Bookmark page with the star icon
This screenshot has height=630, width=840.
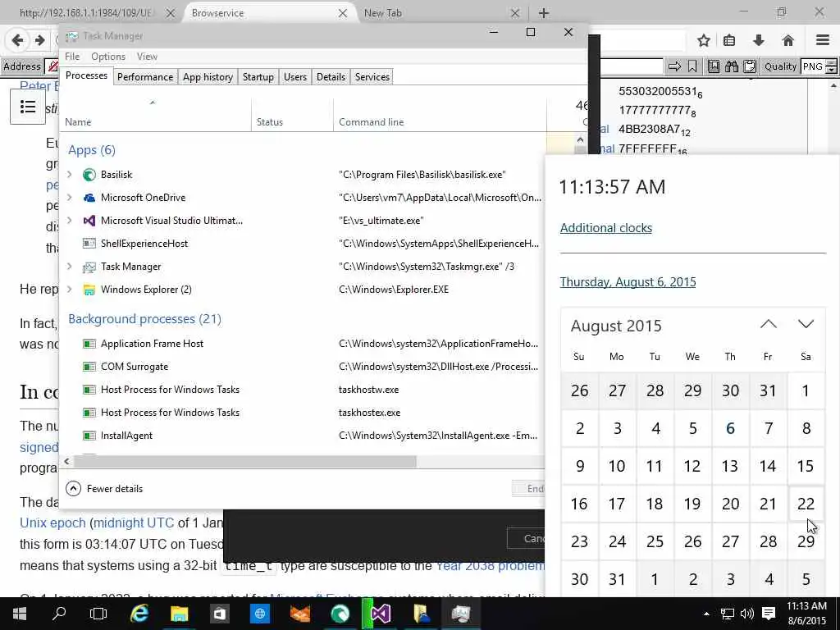(703, 40)
